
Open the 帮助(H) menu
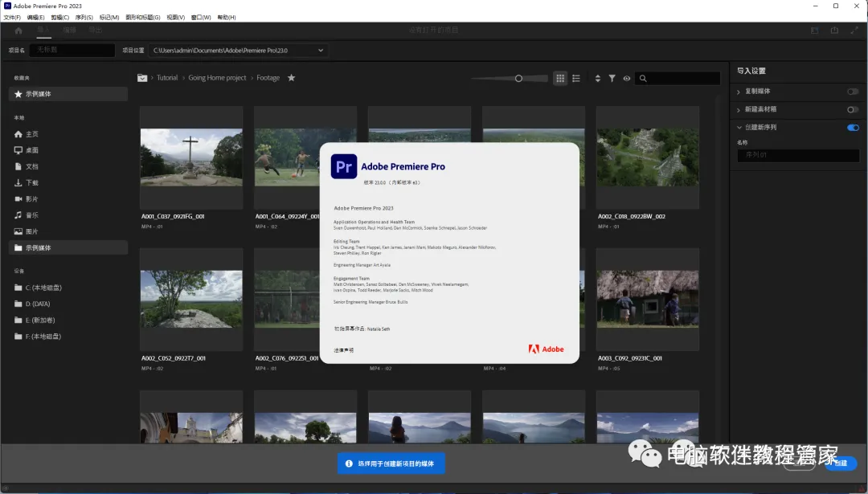[x=227, y=17]
